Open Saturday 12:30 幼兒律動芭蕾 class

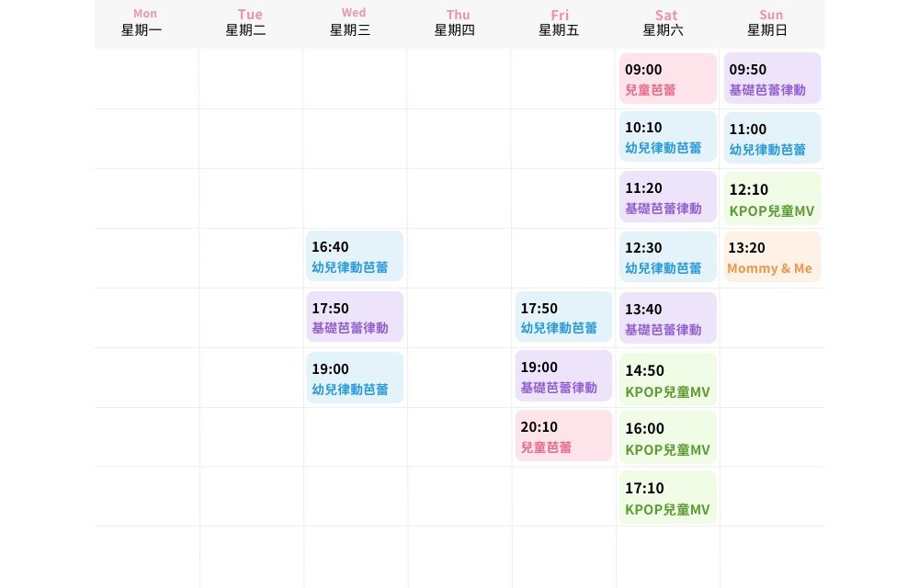[x=668, y=257]
